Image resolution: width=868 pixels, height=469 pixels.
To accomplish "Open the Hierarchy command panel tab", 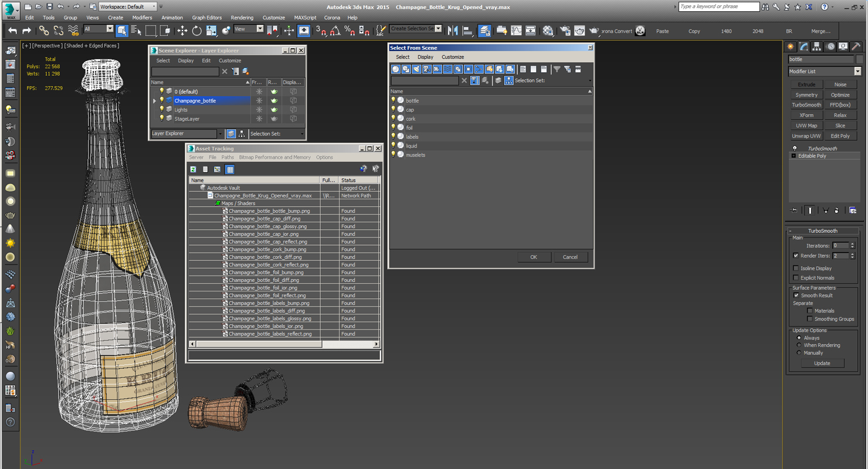I will (x=816, y=46).
